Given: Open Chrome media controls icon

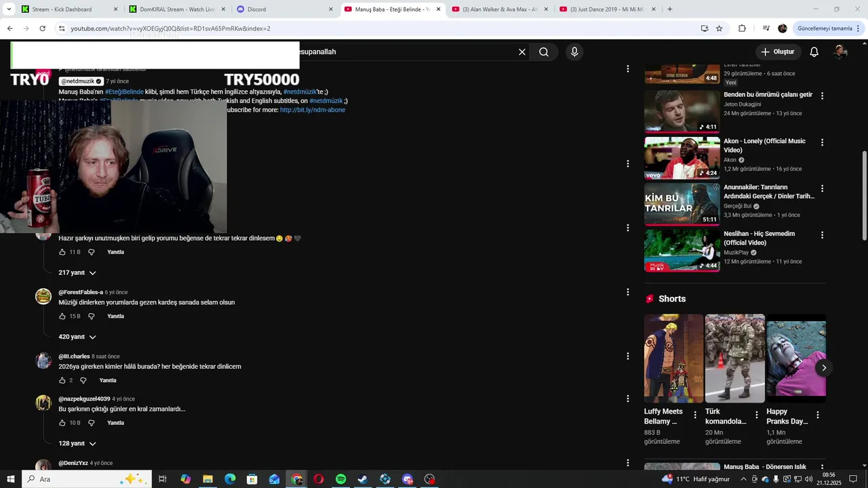Looking at the screenshot, I should (766, 28).
